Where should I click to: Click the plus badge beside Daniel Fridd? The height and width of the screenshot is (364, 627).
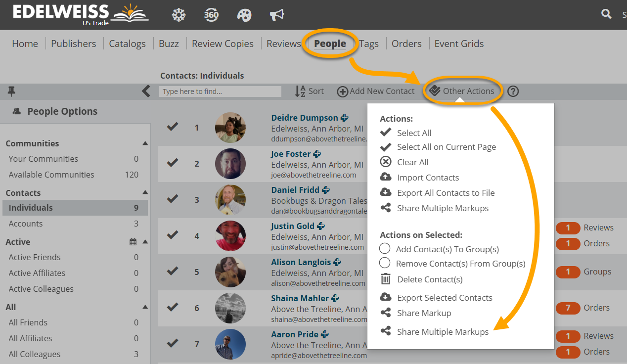tap(326, 190)
